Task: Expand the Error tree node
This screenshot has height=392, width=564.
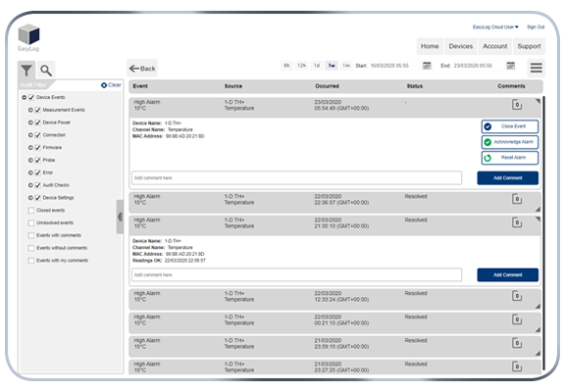Action: click(30, 172)
